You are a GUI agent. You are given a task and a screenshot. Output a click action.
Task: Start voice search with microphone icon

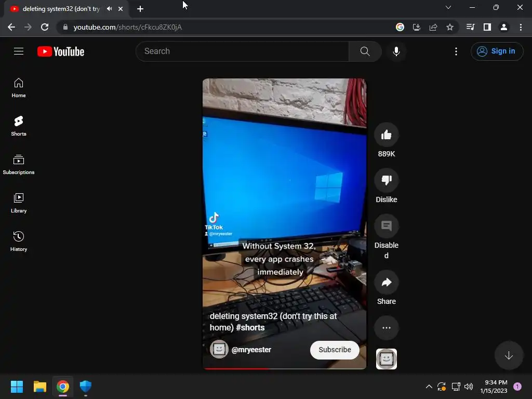click(396, 51)
